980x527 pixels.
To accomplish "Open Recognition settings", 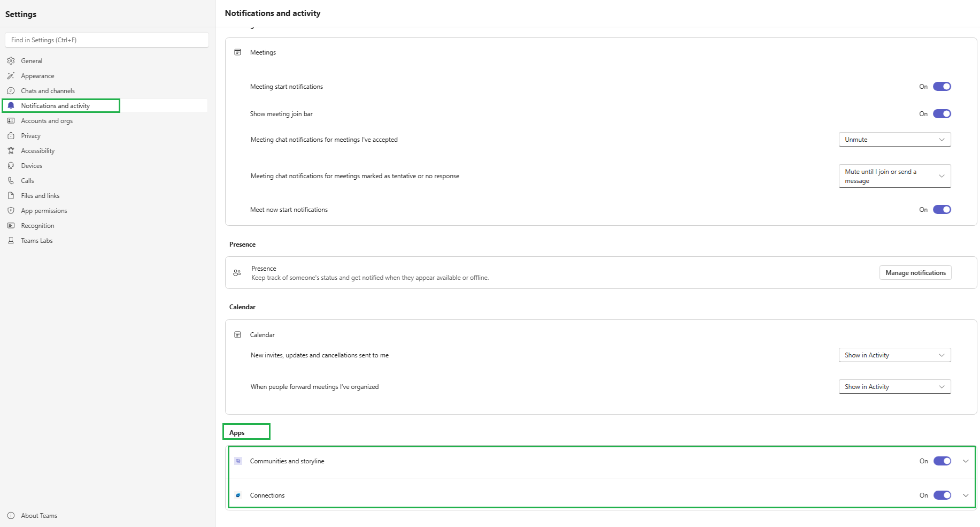I will click(106, 226).
